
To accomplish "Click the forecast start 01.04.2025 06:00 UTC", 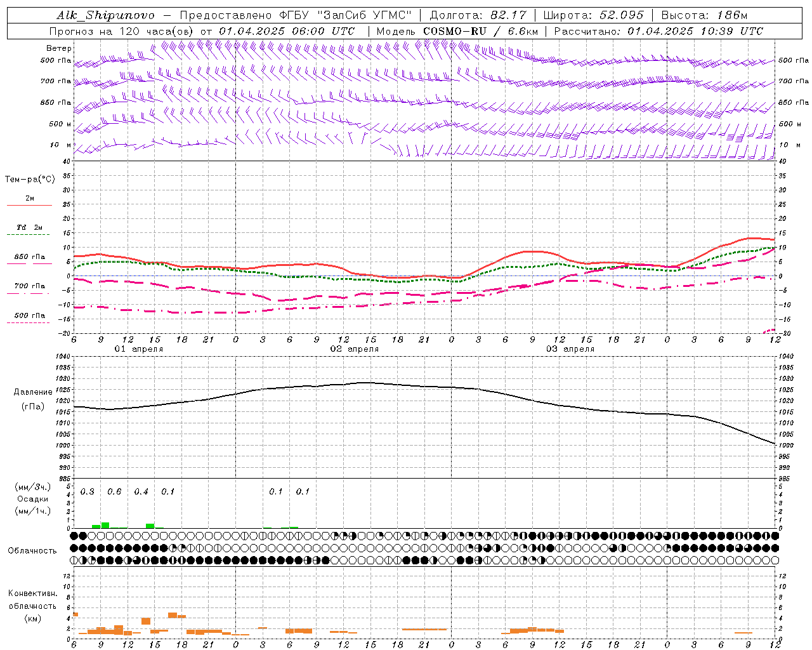I will [287, 31].
